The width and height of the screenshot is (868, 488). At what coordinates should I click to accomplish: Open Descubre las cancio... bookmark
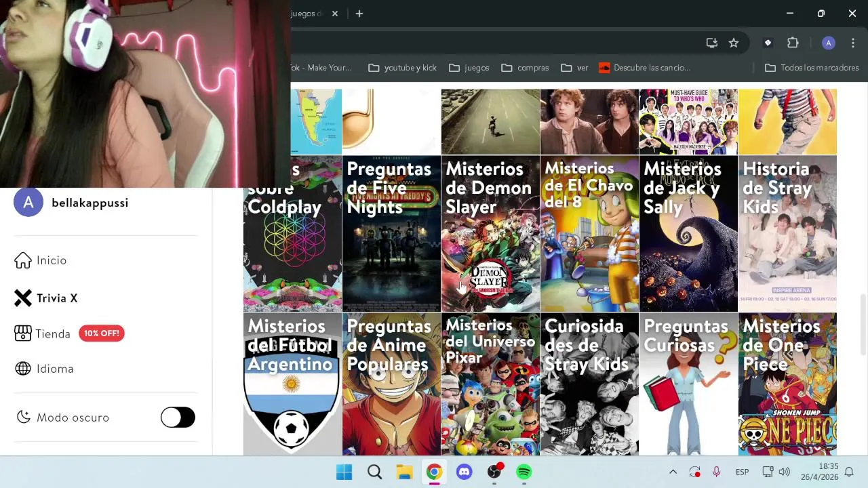pyautogui.click(x=645, y=68)
